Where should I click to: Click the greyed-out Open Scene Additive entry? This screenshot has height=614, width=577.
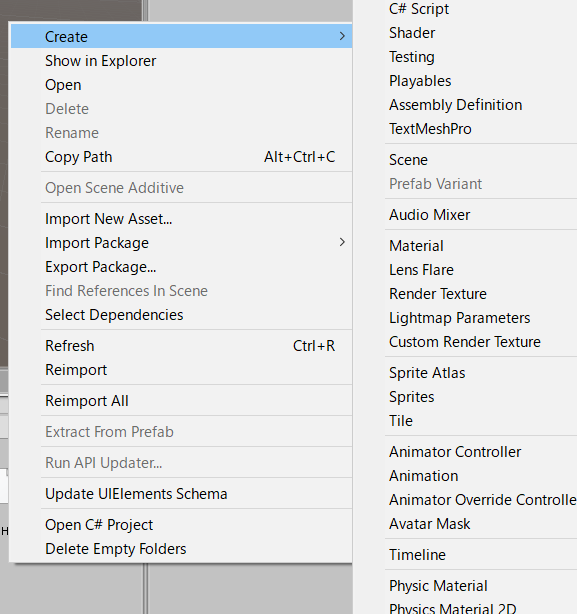(x=181, y=188)
